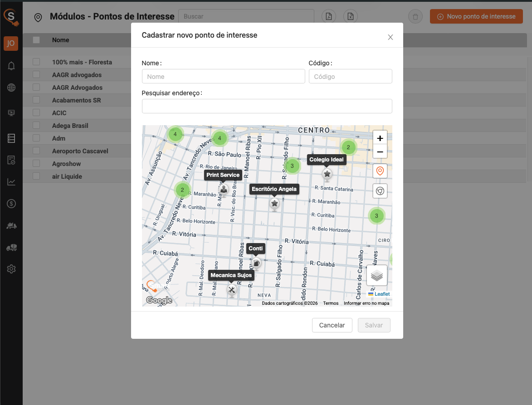Select the Mecanica Sujos tools marker

click(x=232, y=290)
